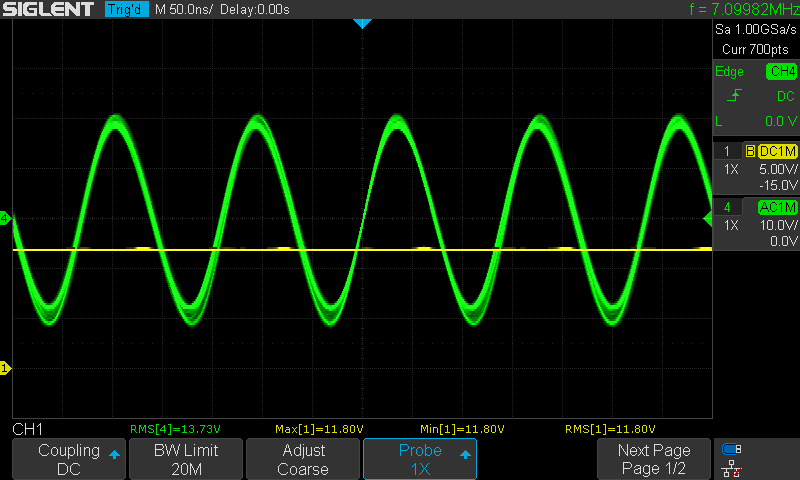Click the green trigger level arrow

click(708, 218)
